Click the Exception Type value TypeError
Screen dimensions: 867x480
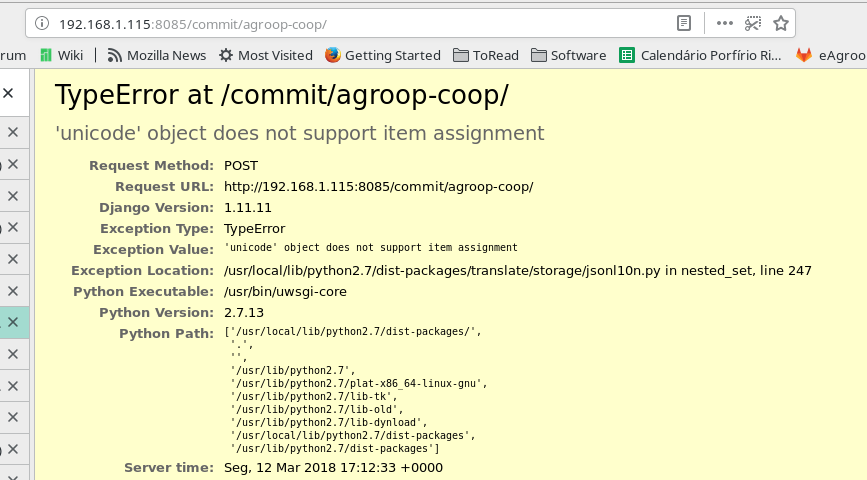click(255, 229)
